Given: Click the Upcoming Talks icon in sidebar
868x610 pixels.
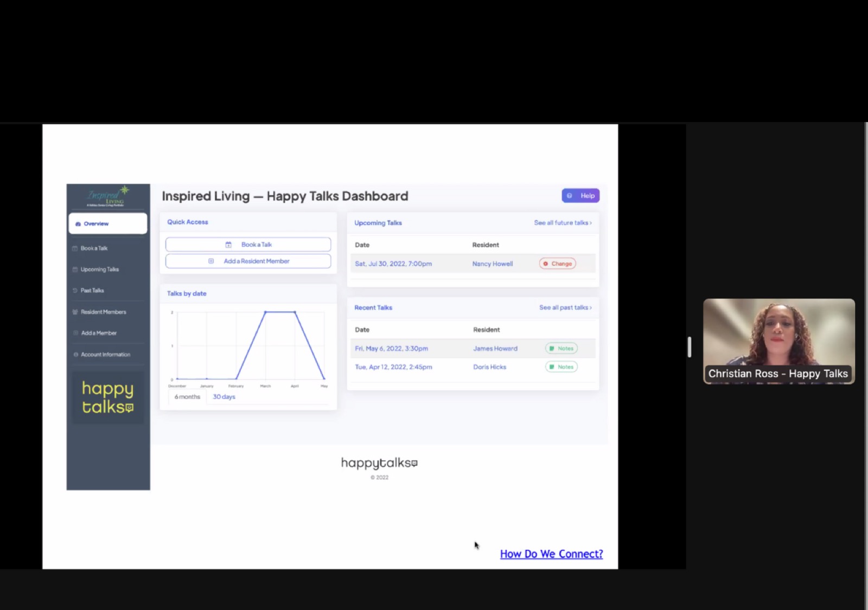Looking at the screenshot, I should coord(75,269).
